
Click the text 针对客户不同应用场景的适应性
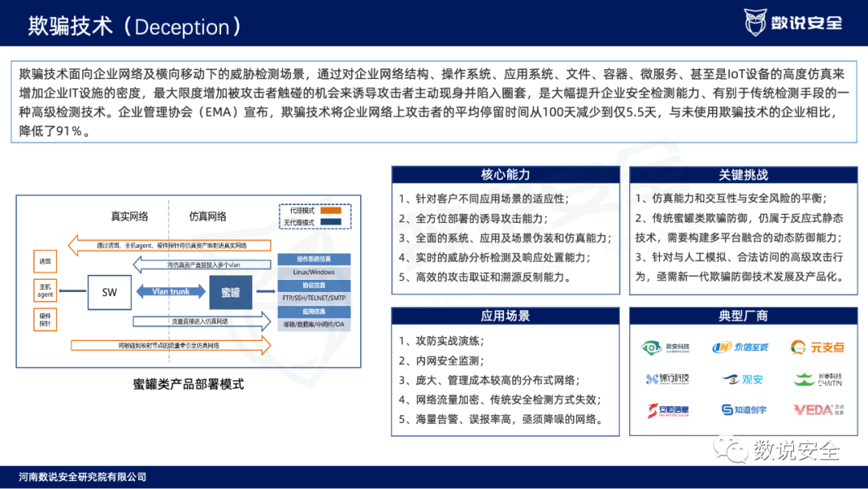click(x=490, y=199)
